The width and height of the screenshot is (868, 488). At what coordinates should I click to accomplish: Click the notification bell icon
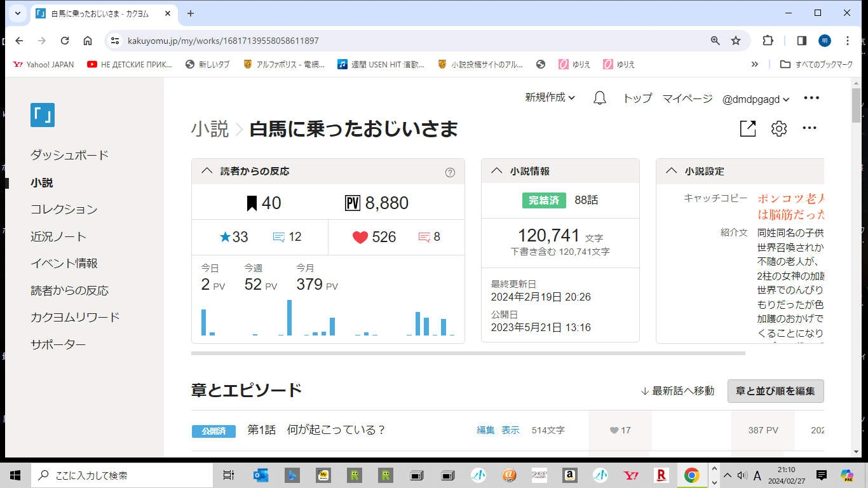[599, 98]
